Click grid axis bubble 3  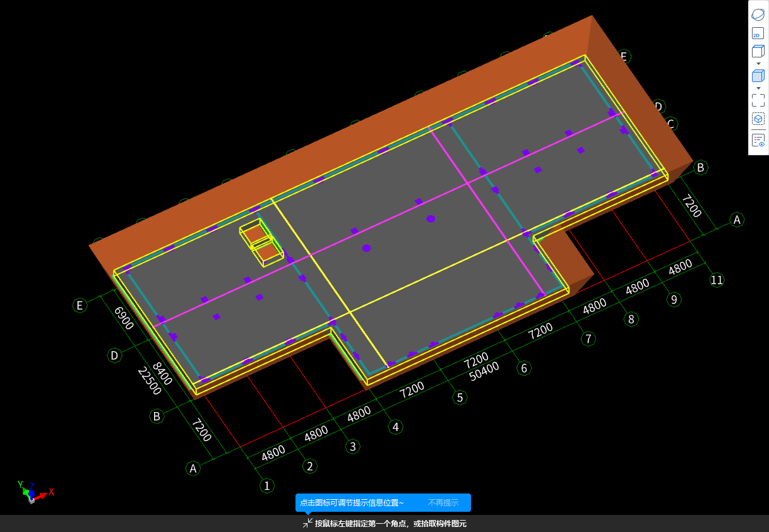point(353,447)
